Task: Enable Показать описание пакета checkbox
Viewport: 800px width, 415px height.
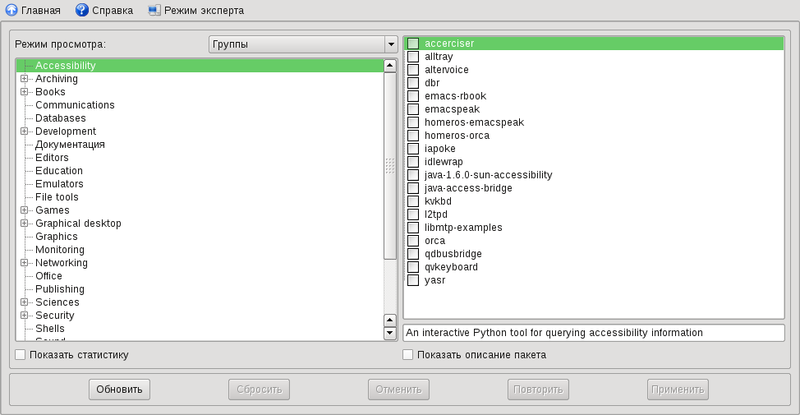Action: 408,354
